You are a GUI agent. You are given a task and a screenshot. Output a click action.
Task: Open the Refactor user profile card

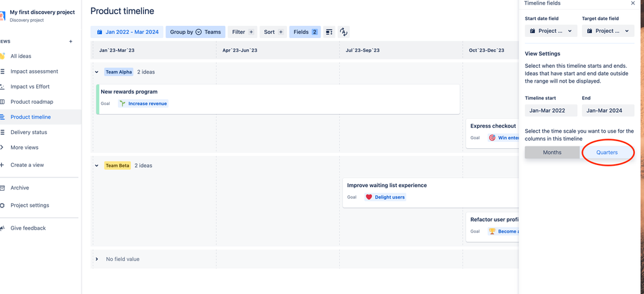point(493,227)
